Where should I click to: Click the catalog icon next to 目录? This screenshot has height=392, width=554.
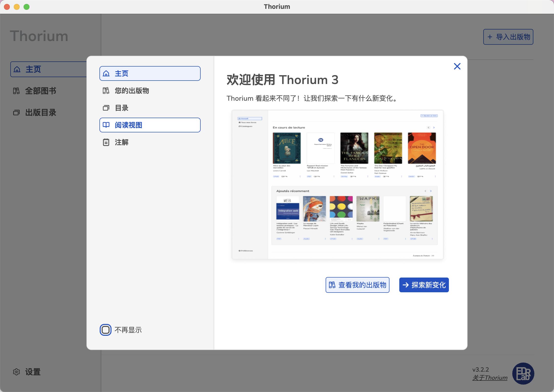[x=106, y=108]
